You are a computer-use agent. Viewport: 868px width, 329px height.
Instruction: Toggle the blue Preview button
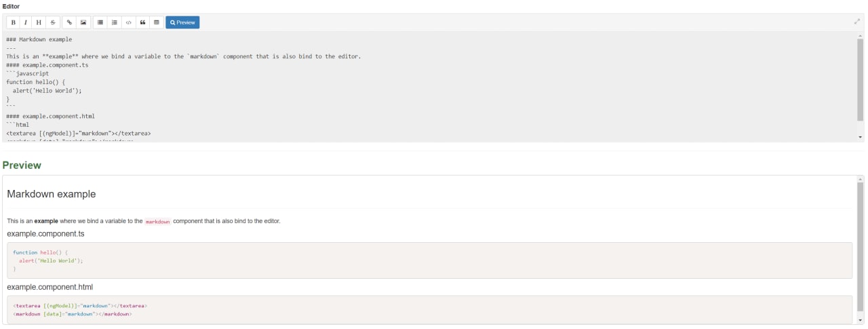tap(182, 22)
